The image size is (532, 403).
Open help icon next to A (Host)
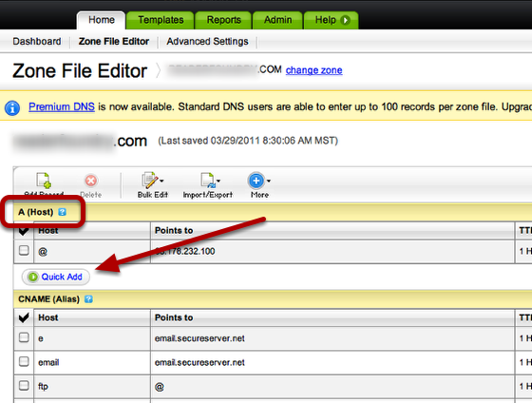[62, 212]
